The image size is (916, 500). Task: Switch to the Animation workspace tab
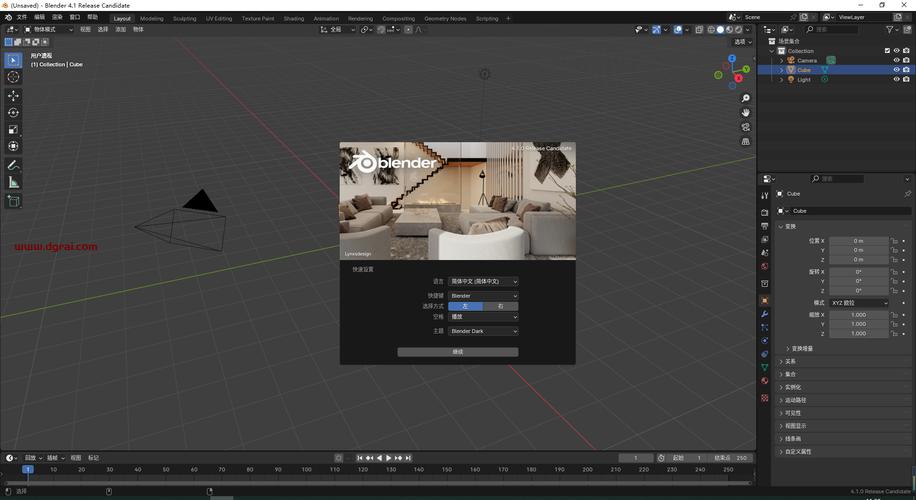[x=326, y=19]
